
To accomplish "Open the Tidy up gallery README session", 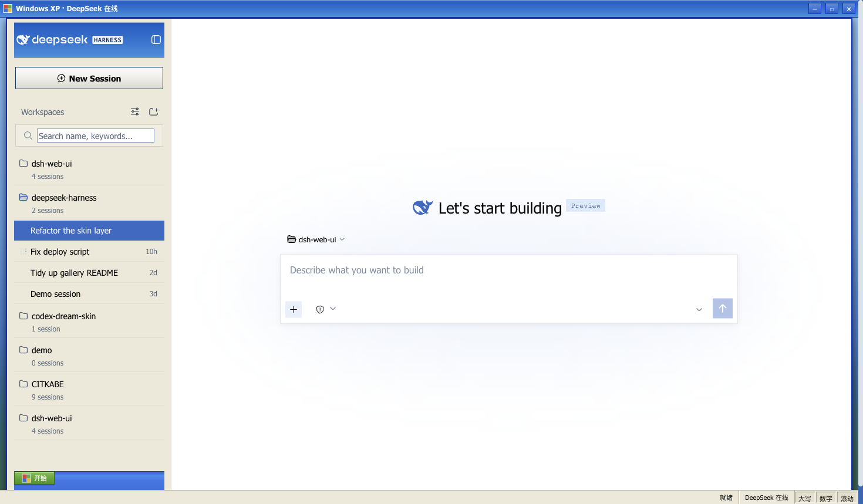I will pos(89,273).
